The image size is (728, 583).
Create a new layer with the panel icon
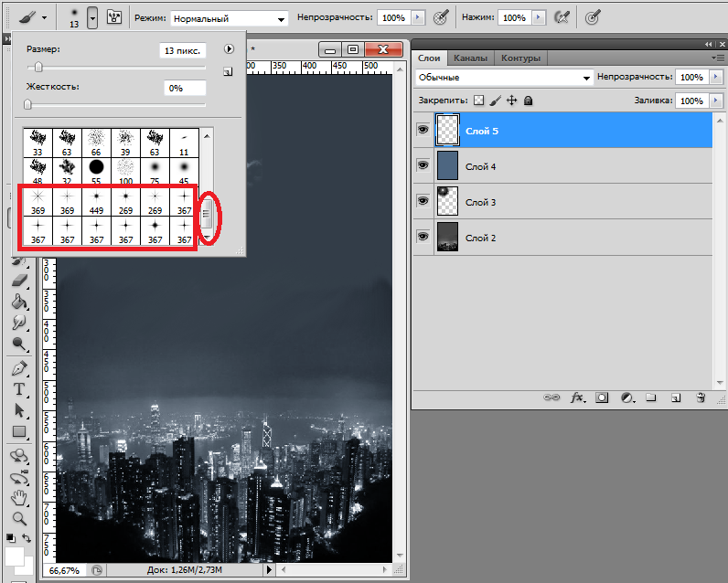(675, 397)
